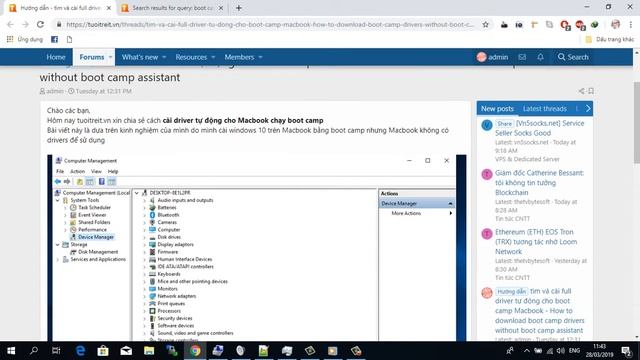Open Windows Start menu
640x360 pixels.
click(x=11, y=351)
